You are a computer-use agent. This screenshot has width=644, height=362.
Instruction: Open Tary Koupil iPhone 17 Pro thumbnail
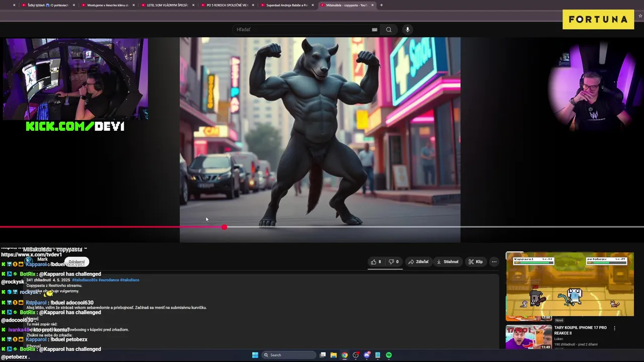(x=529, y=337)
